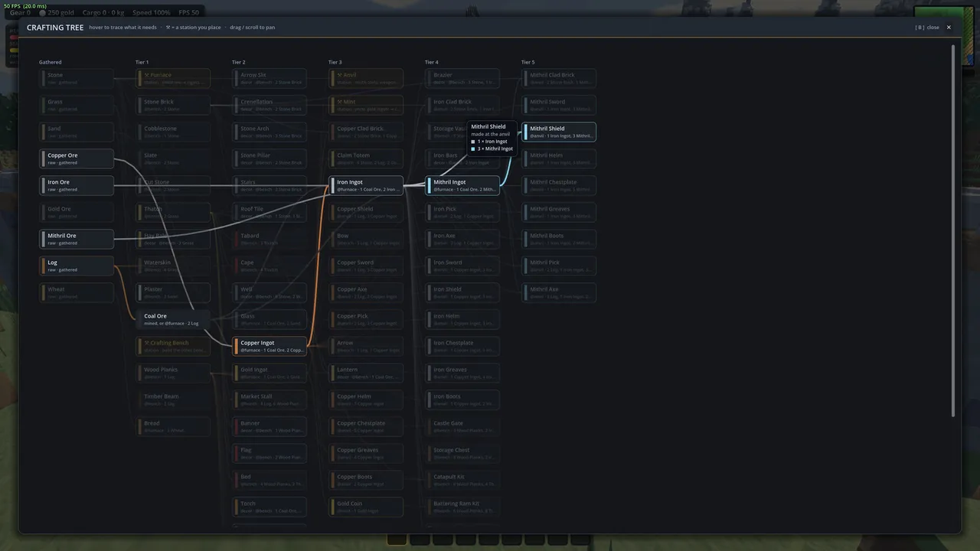
Task: Click the Gold Ingot node
Action: [x=269, y=373]
